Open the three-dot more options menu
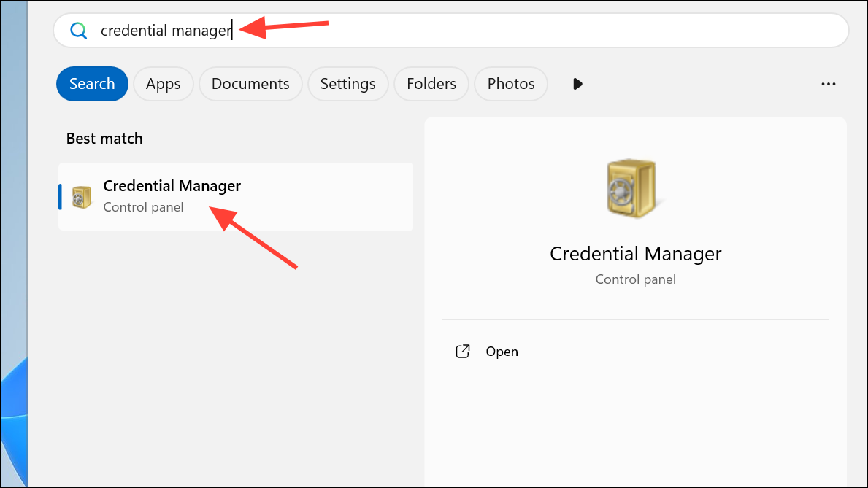Screen dimensions: 868x488 [828, 84]
